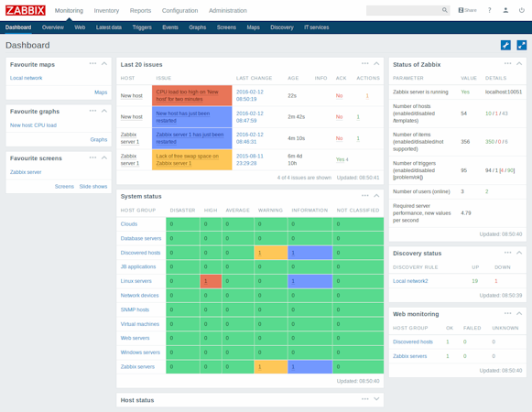532x412 pixels.
Task: Open Zabbix servers in Web monitoring
Action: 410,356
